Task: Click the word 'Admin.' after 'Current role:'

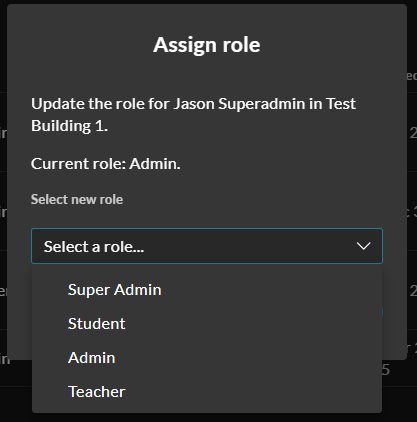Action: (155, 164)
